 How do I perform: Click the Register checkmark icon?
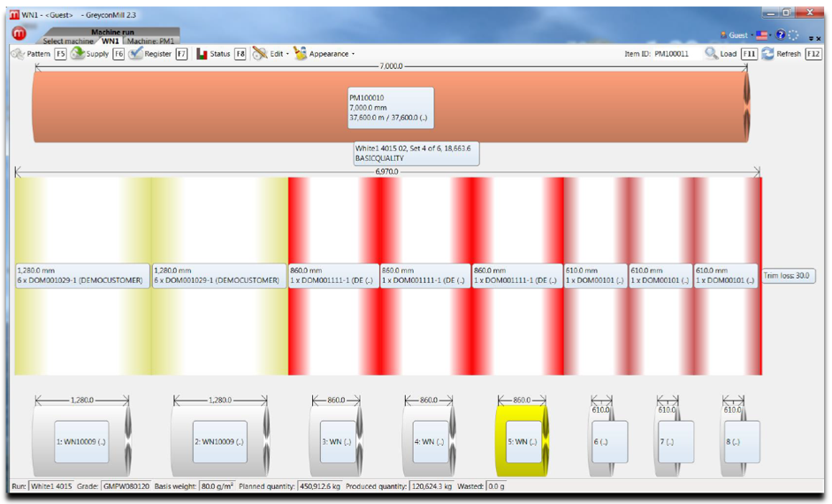click(135, 53)
